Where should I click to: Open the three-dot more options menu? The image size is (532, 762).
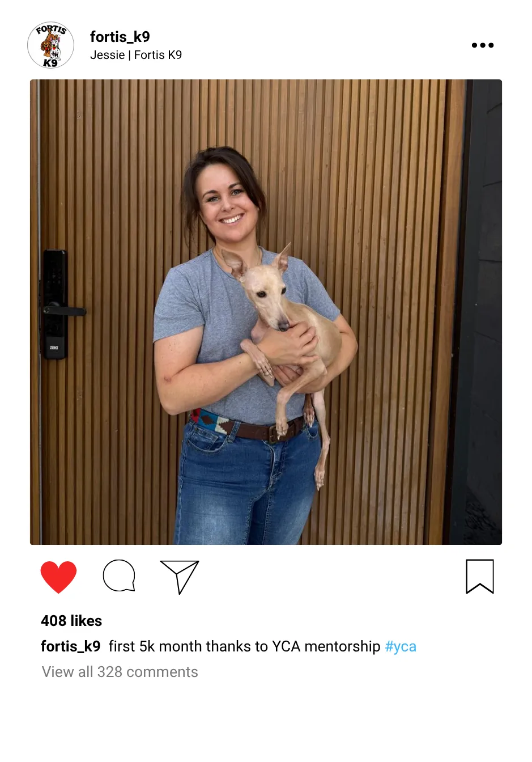(483, 45)
